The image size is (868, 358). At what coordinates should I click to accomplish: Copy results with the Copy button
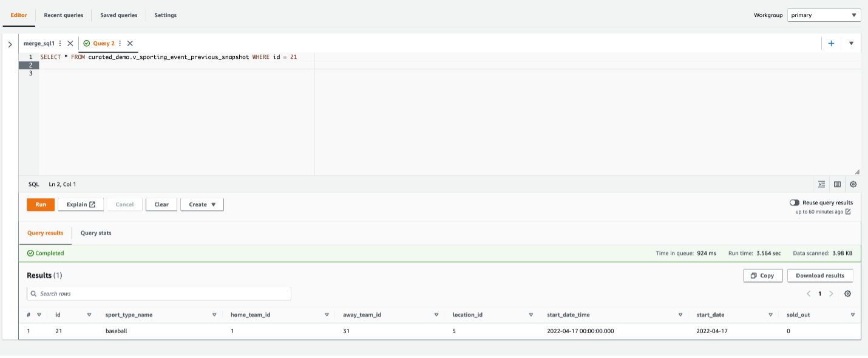pos(763,275)
